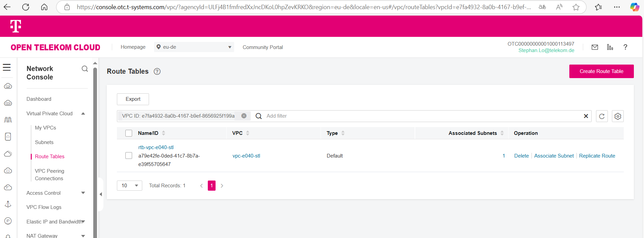Viewport: 644px width, 238px height.
Task: Open Dashboard in the sidebar
Action: point(39,99)
